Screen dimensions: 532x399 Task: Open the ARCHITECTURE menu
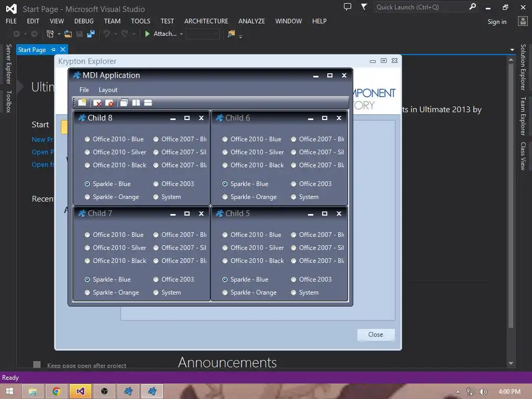206,21
